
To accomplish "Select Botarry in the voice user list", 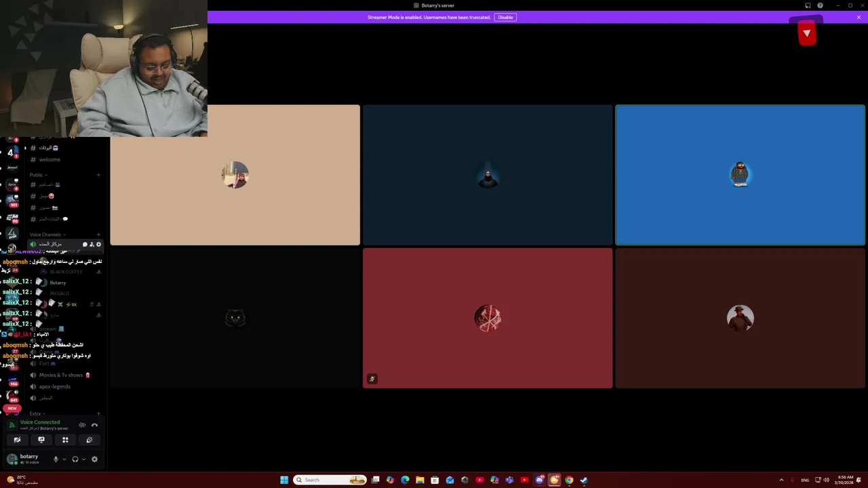I will pyautogui.click(x=58, y=283).
